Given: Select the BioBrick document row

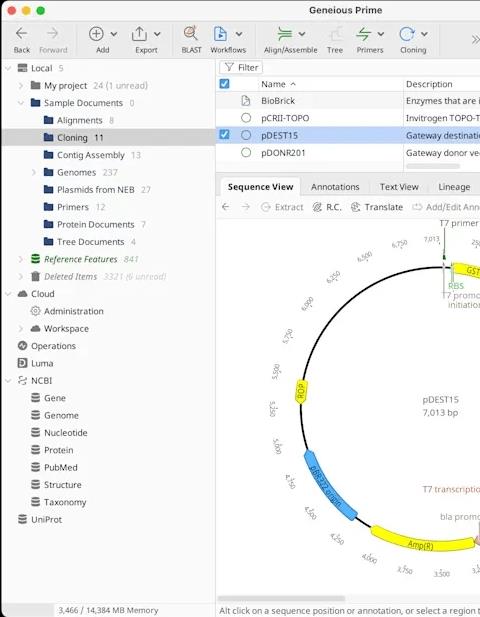Looking at the screenshot, I should pyautogui.click(x=348, y=101).
